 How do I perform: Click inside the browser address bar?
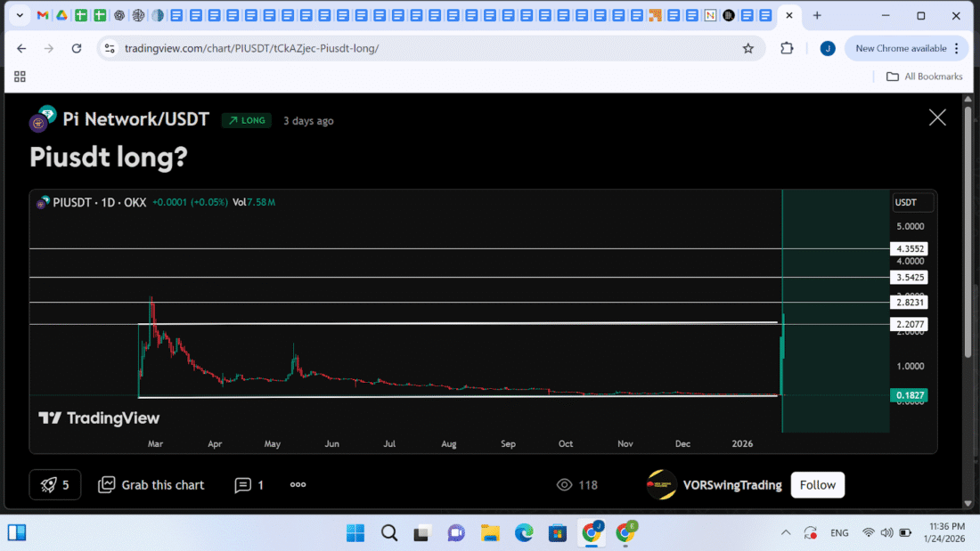[267, 48]
